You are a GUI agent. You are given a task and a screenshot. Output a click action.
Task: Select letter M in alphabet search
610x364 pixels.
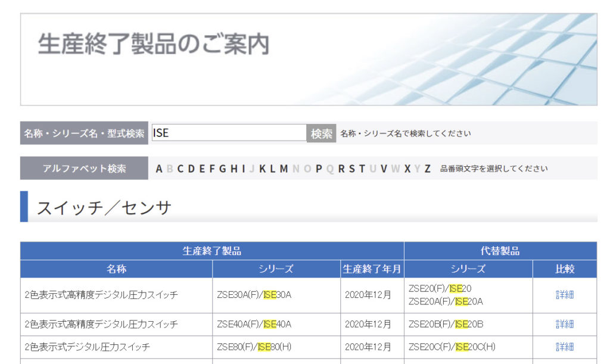[284, 169]
